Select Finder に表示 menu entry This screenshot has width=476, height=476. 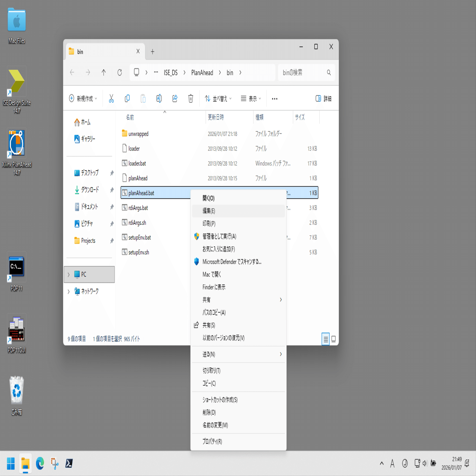tap(239, 287)
